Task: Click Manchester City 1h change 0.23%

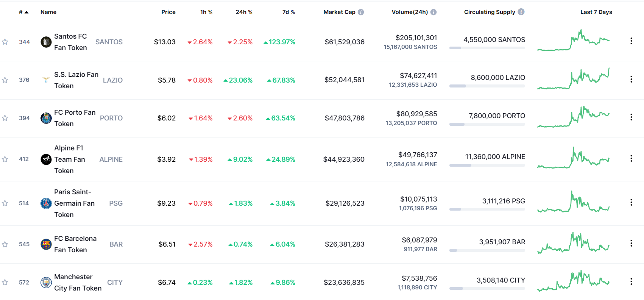Action: point(200,283)
